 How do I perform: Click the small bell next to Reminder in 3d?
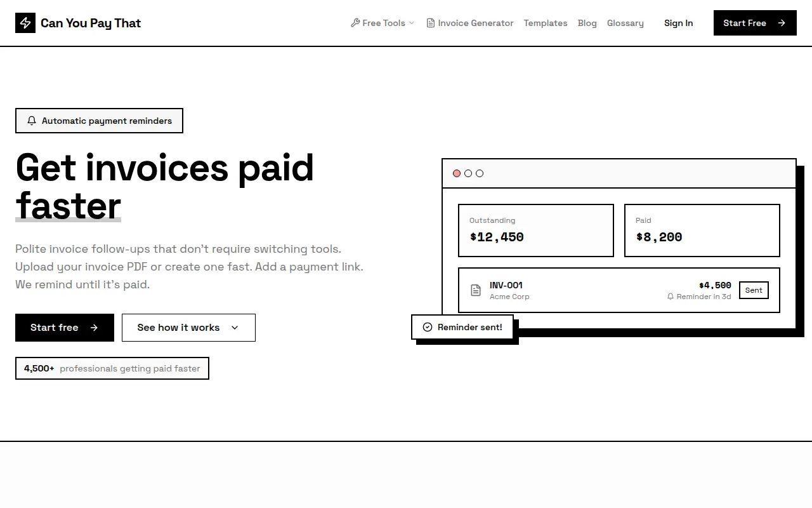pos(671,297)
